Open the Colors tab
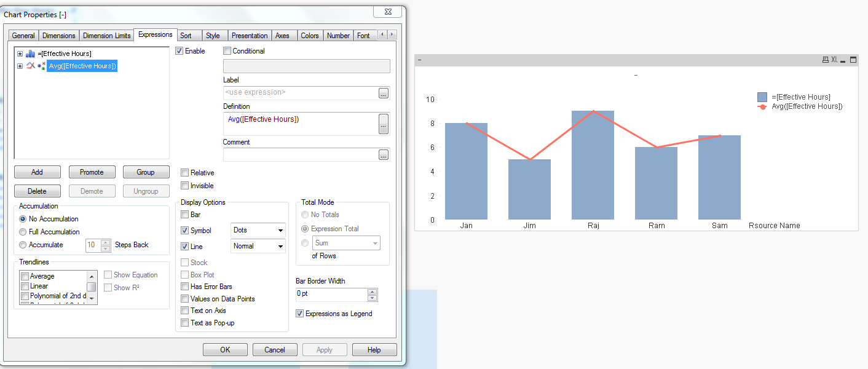 click(310, 35)
